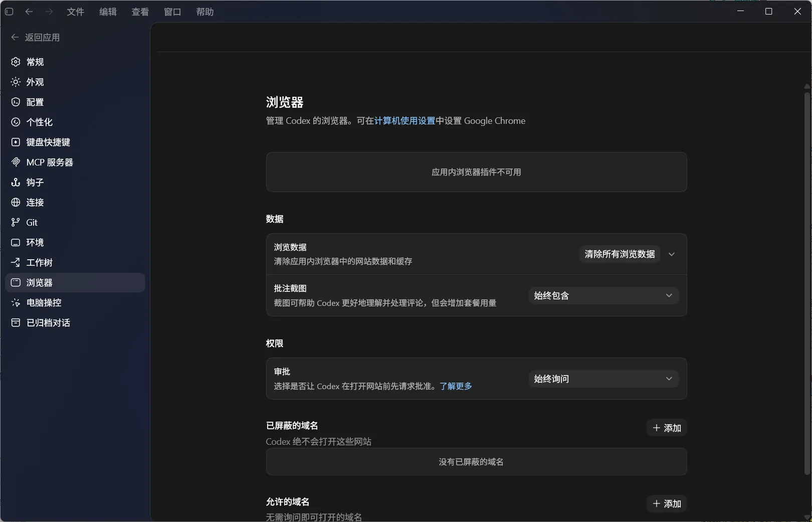Viewport: 812px width, 522px height.
Task: Add a blocked domain under 已屏蔽的域名
Action: 667,428
